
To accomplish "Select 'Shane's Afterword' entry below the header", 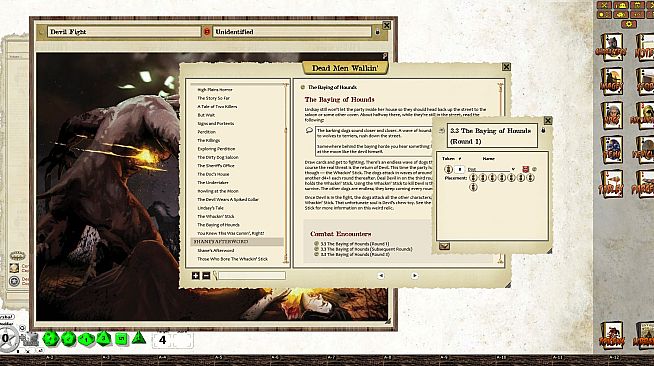I will pyautogui.click(x=216, y=251).
